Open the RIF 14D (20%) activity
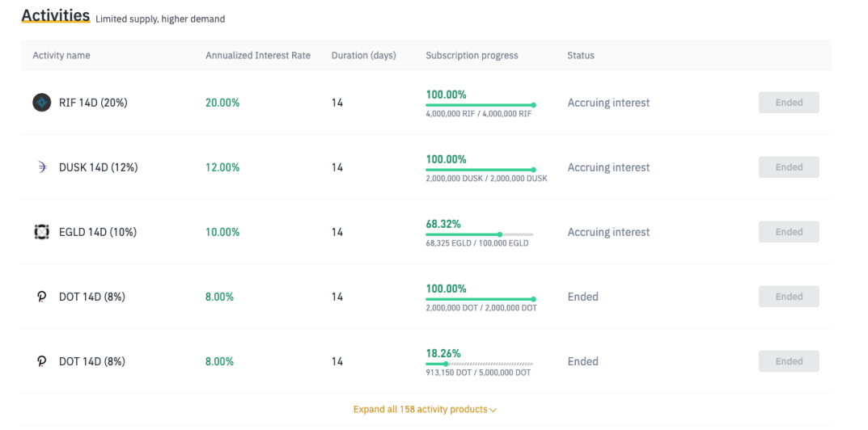 pyautogui.click(x=93, y=103)
